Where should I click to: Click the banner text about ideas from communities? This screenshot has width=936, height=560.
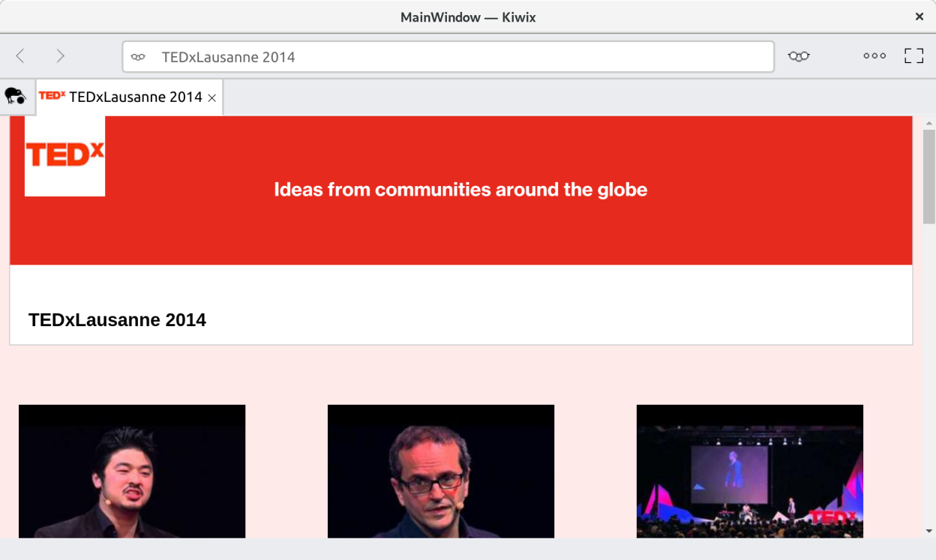pyautogui.click(x=460, y=190)
